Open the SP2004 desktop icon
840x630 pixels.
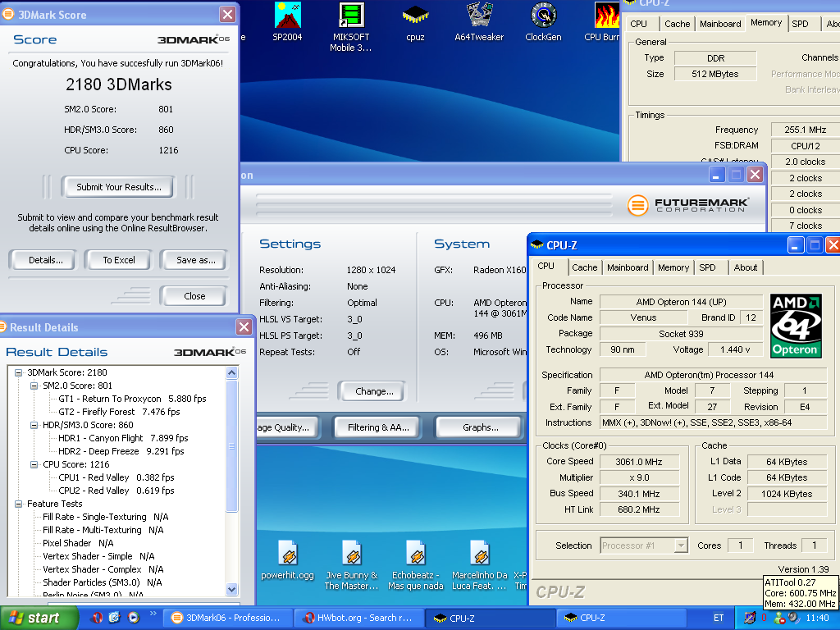coord(287,21)
